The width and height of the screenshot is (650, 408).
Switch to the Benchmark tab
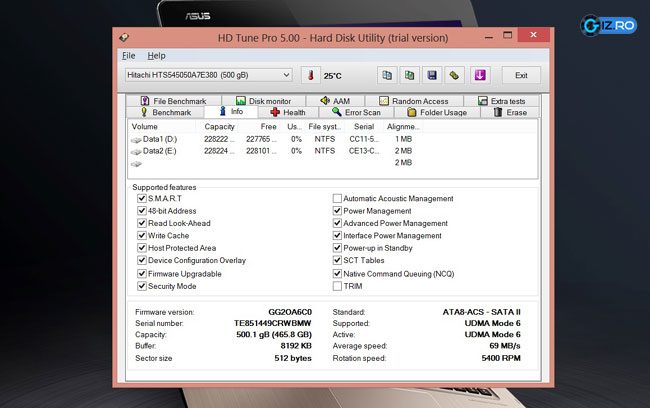[x=165, y=112]
